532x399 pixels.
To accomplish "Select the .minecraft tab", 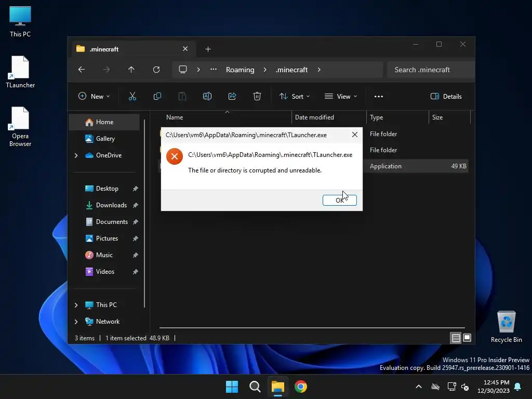I will tap(132, 49).
